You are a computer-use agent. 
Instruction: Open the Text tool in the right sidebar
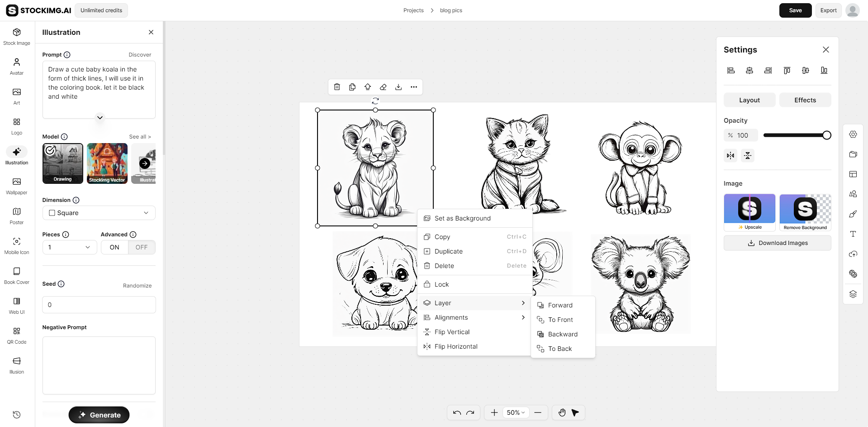coord(853,234)
